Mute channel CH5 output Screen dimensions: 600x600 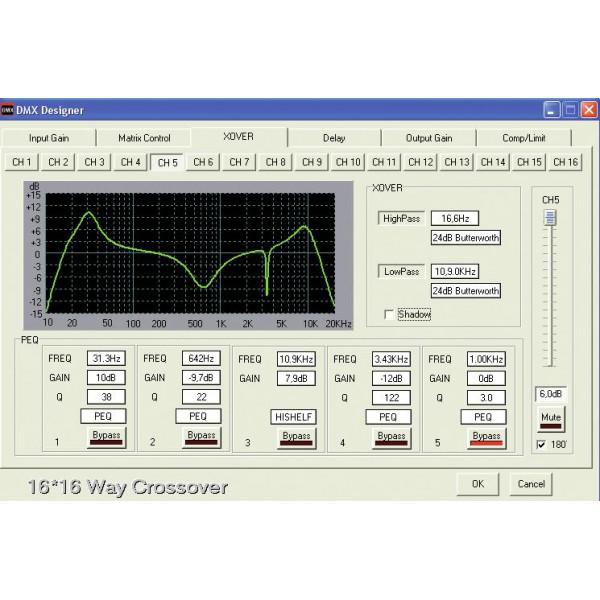tap(550, 415)
